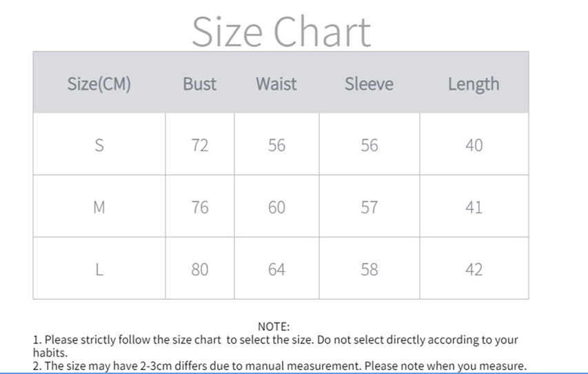This screenshot has width=588, height=374.
Task: Select sleeve value 58 for size L
Action: click(x=369, y=269)
